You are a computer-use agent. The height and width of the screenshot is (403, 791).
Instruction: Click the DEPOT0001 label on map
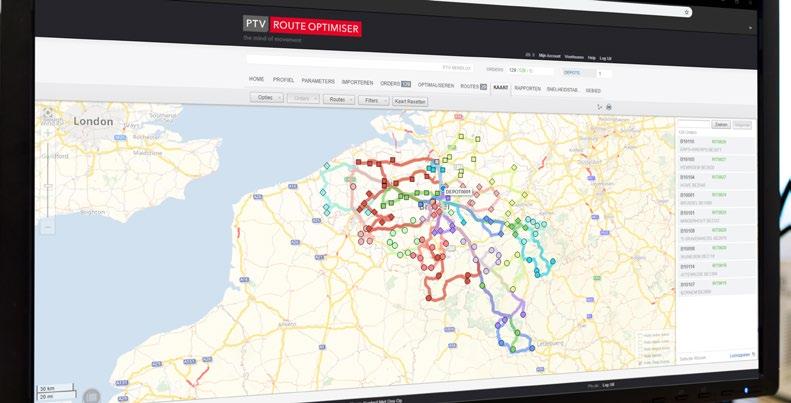pyautogui.click(x=458, y=192)
